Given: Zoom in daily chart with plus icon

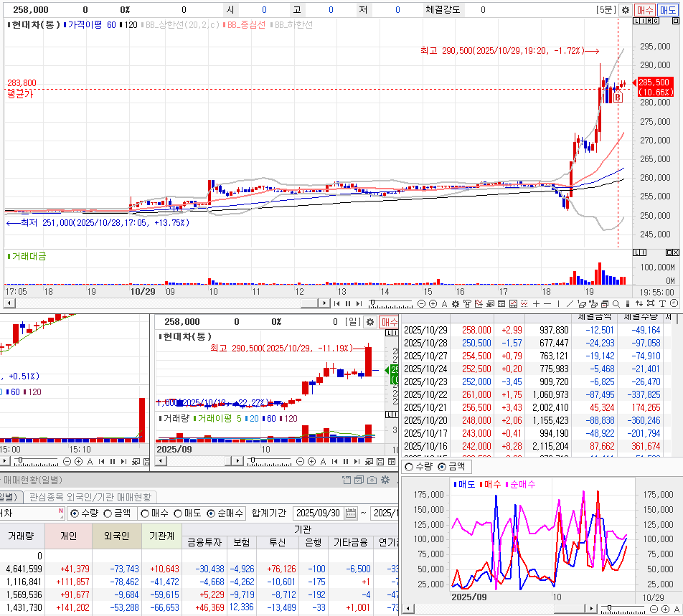Looking at the screenshot, I should point(312,461).
